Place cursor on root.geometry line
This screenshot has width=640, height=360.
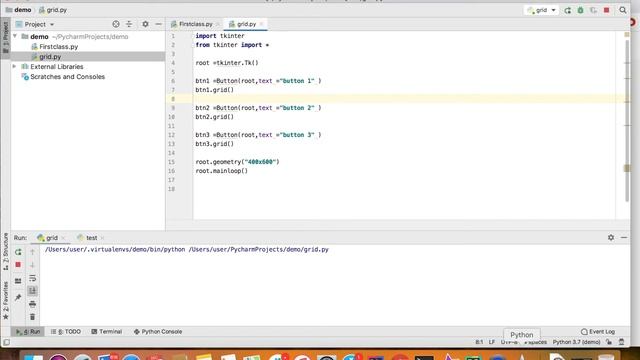[237, 162]
